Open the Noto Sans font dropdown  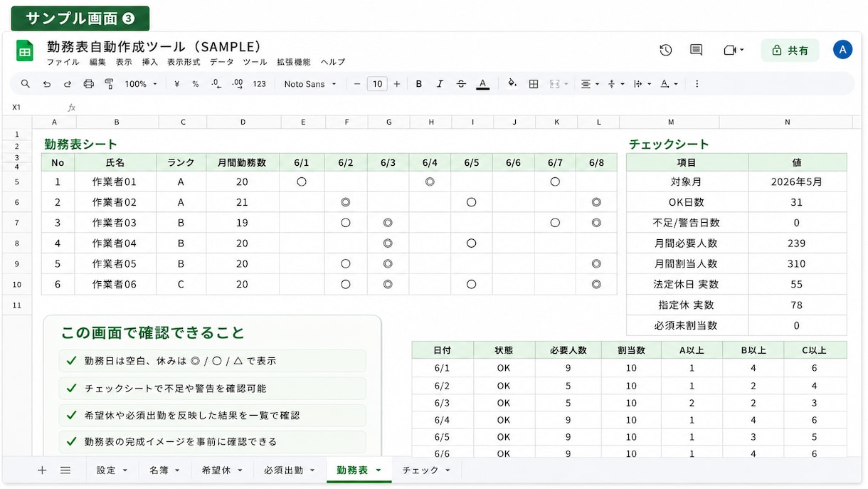(310, 84)
